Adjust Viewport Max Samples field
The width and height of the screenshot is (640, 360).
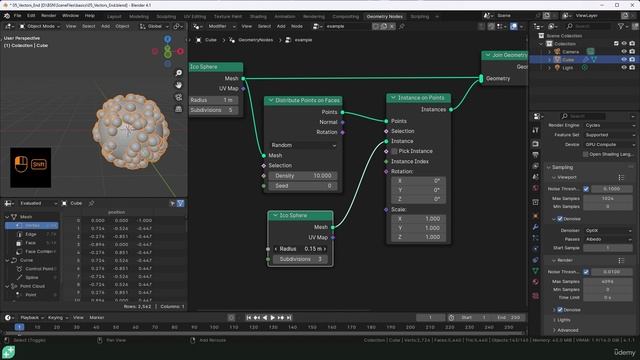tap(608, 198)
